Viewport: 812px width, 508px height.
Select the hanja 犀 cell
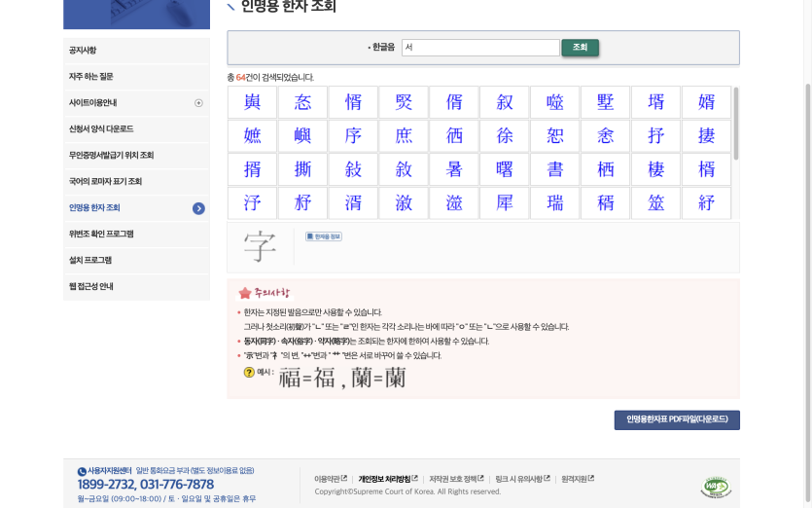pyautogui.click(x=505, y=202)
